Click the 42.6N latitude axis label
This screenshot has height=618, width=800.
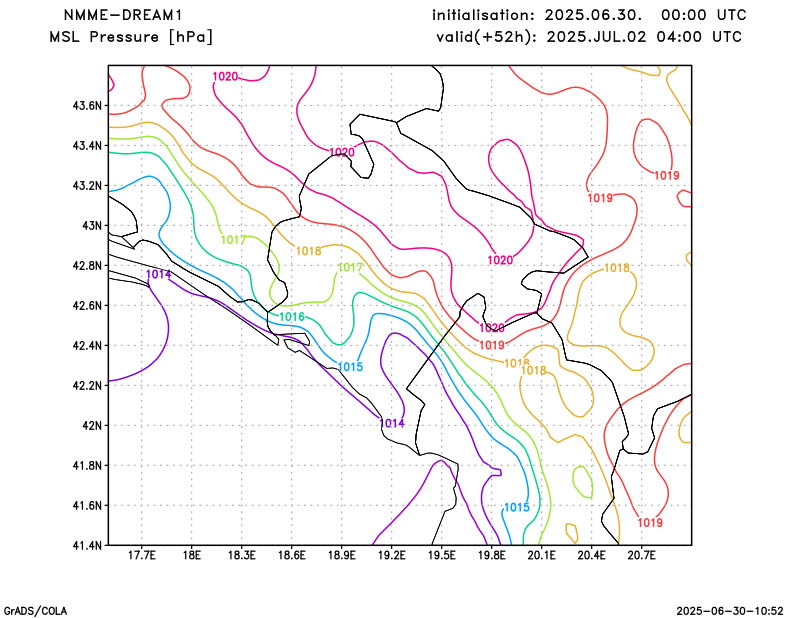pos(87,306)
